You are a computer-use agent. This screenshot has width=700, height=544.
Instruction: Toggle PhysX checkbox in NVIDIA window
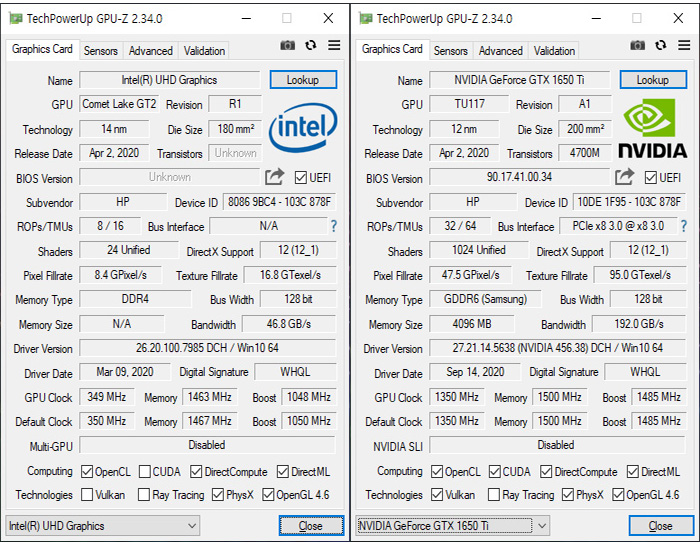coord(568,494)
